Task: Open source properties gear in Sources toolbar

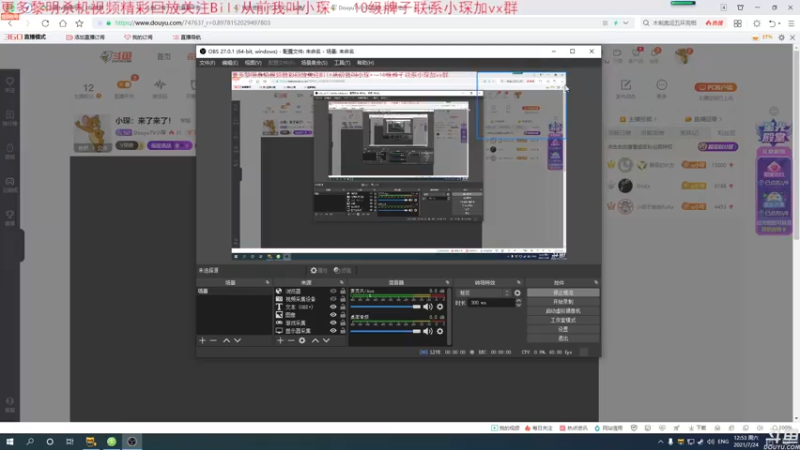Action: (x=302, y=340)
